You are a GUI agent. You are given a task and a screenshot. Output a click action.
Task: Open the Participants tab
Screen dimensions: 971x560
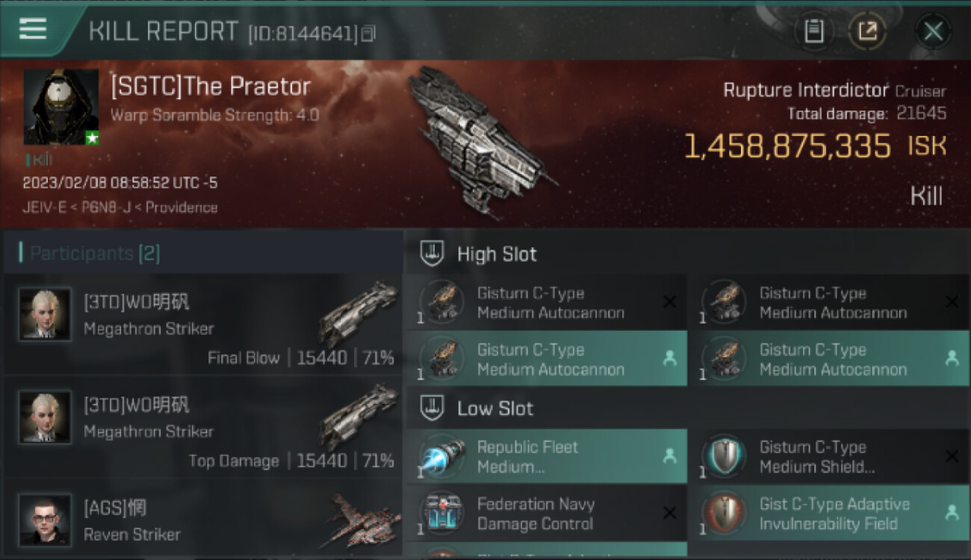tap(94, 253)
